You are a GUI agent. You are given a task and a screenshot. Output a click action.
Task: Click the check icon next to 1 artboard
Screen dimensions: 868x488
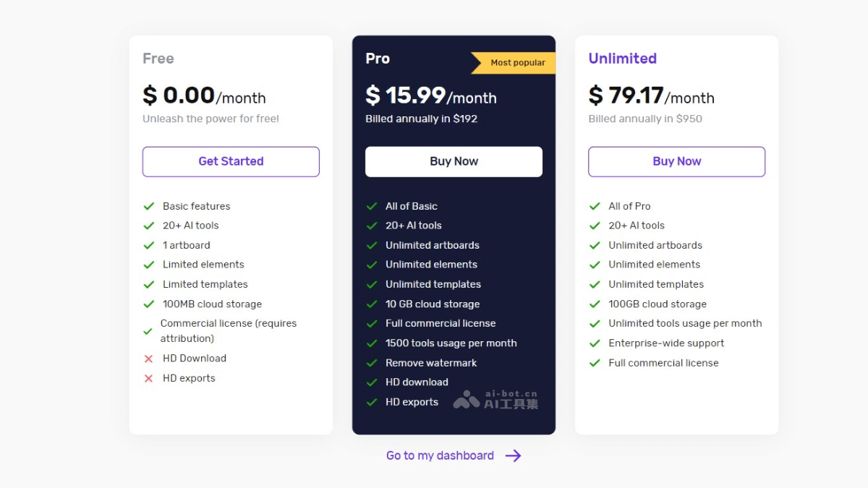click(149, 245)
